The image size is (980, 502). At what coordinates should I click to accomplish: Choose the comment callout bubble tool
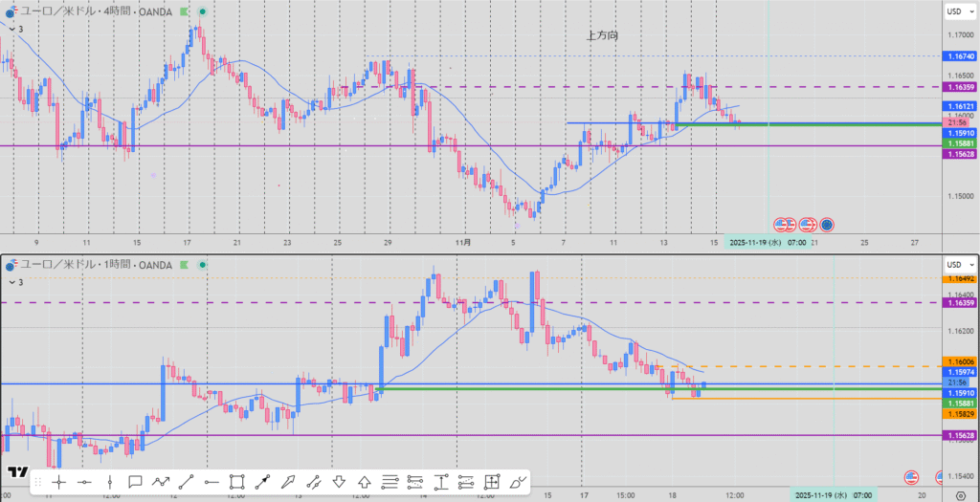135,482
